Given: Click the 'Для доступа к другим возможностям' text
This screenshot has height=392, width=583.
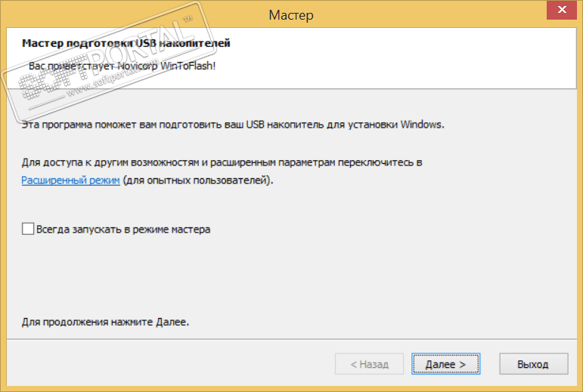Looking at the screenshot, I should [222, 162].
